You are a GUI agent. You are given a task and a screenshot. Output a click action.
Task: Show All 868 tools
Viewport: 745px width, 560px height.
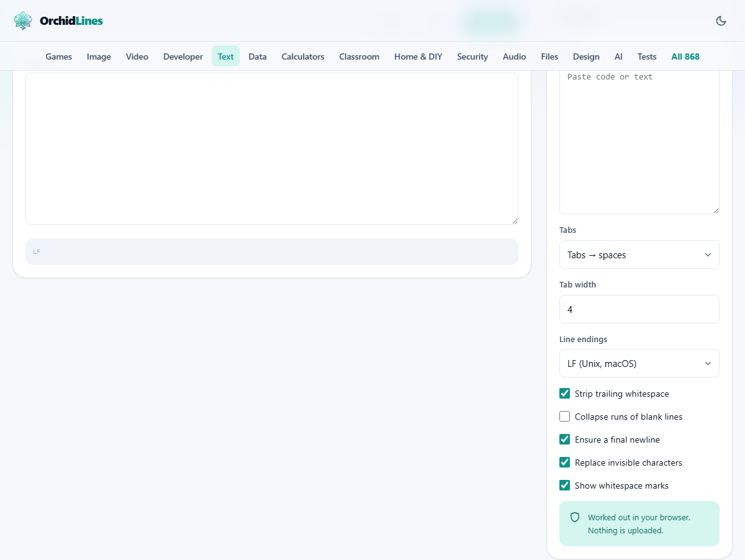(685, 56)
